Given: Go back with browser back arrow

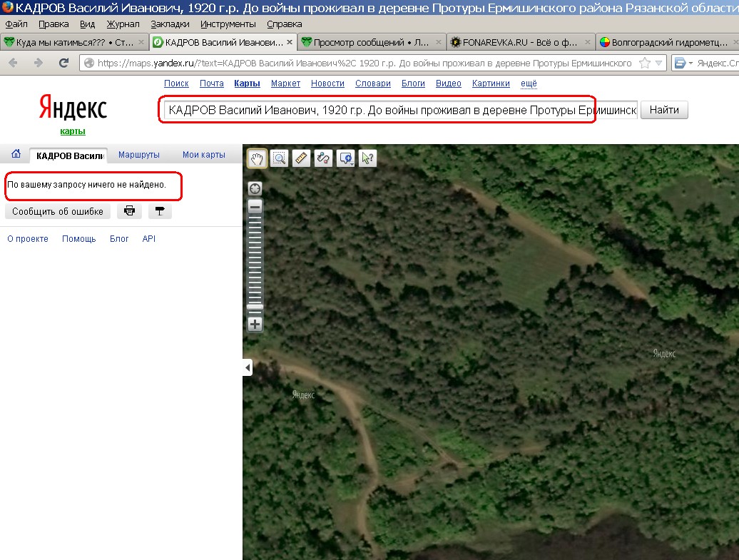Looking at the screenshot, I should pos(13,63).
